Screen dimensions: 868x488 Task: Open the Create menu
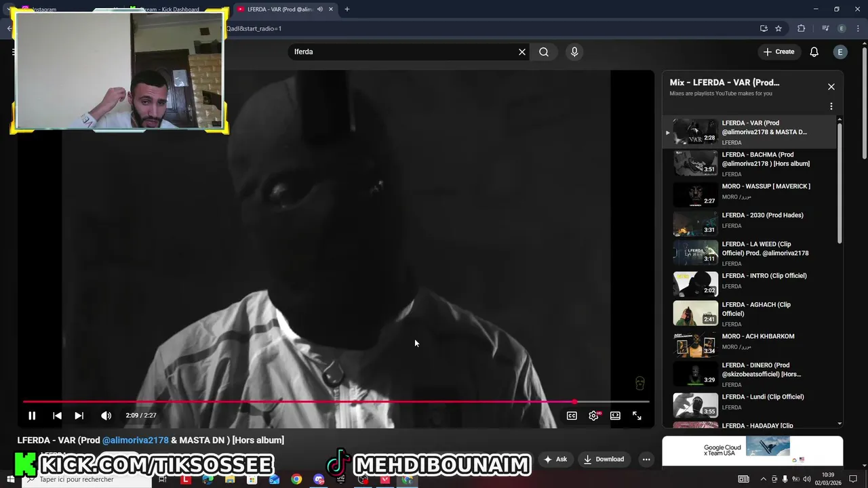click(778, 52)
